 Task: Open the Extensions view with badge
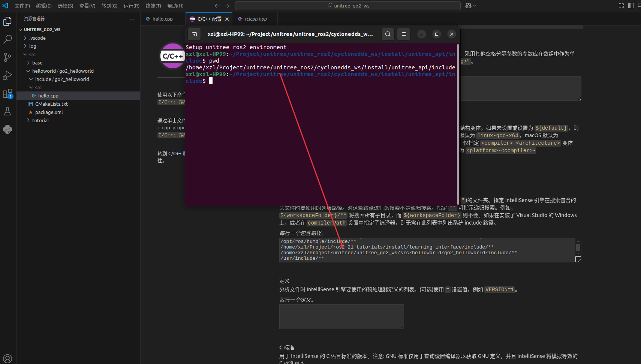coord(7,93)
